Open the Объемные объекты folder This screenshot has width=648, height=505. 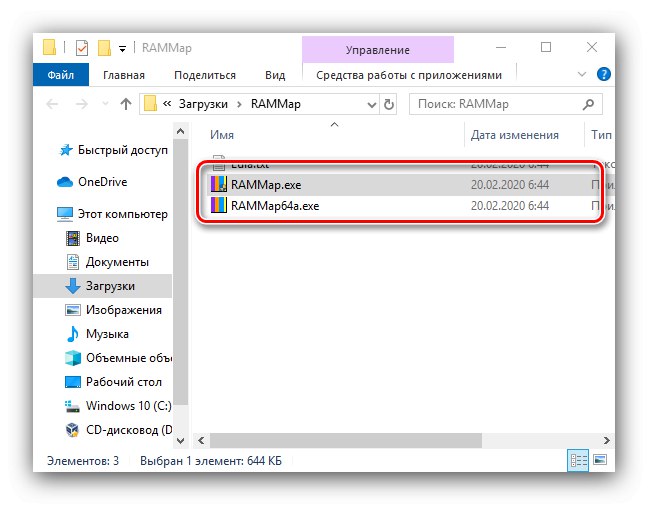129,358
